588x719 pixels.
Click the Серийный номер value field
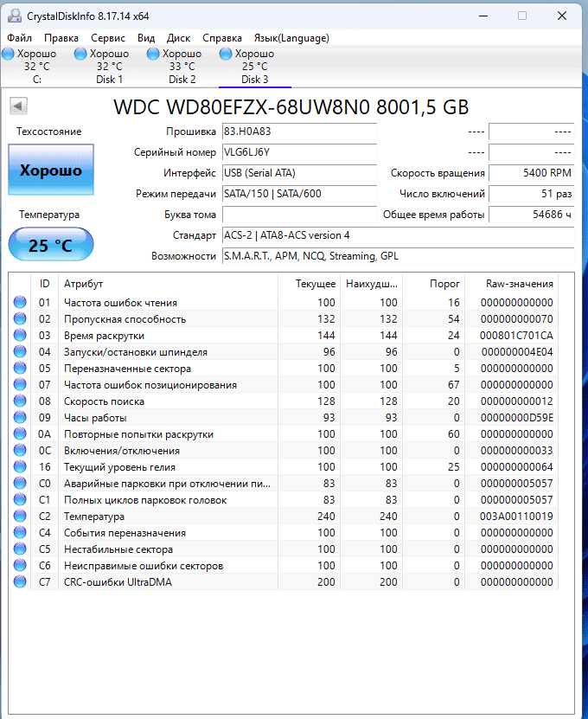[x=299, y=151]
